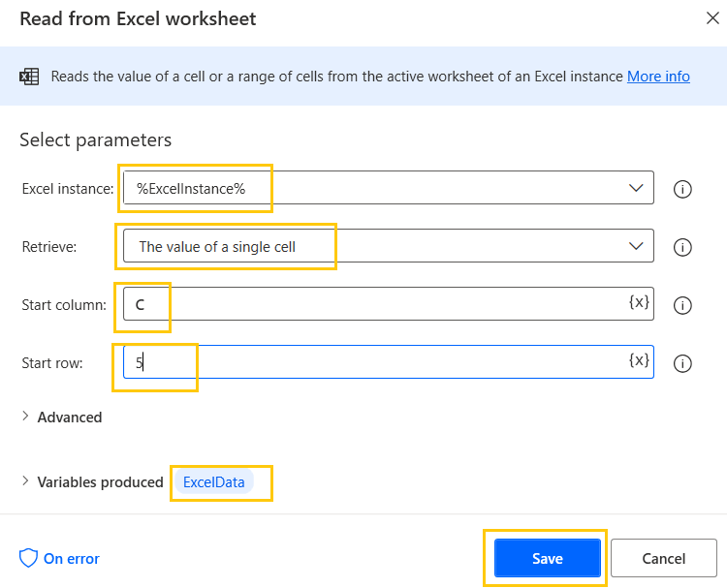Image resolution: width=727 pixels, height=588 pixels.
Task: Show info for Start row field
Action: click(x=682, y=363)
